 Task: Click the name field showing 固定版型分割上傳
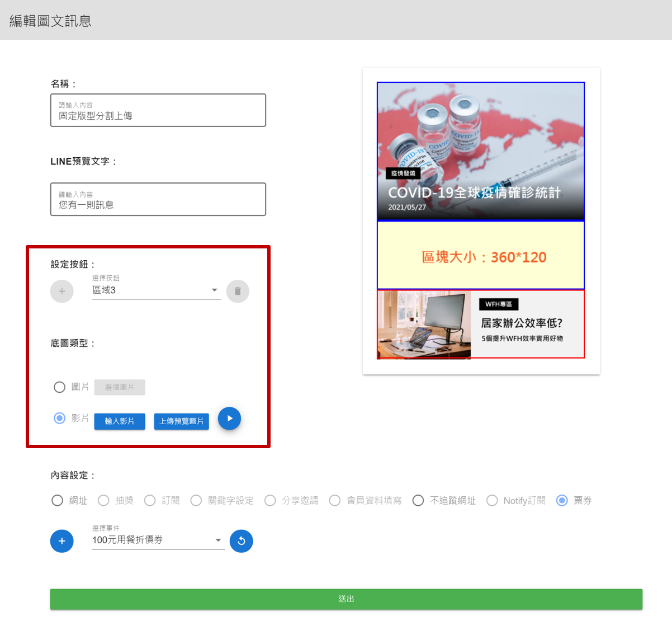tap(158, 110)
